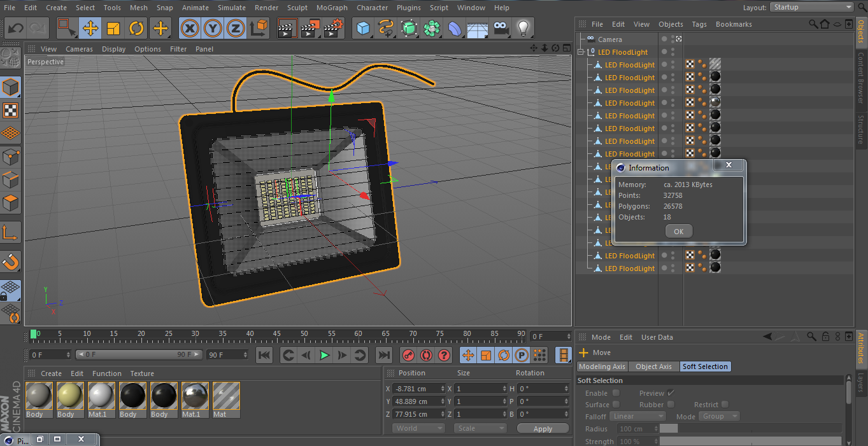The image size is (868, 446).
Task: Collapse the LED FloodLight parent group
Action: click(581, 52)
